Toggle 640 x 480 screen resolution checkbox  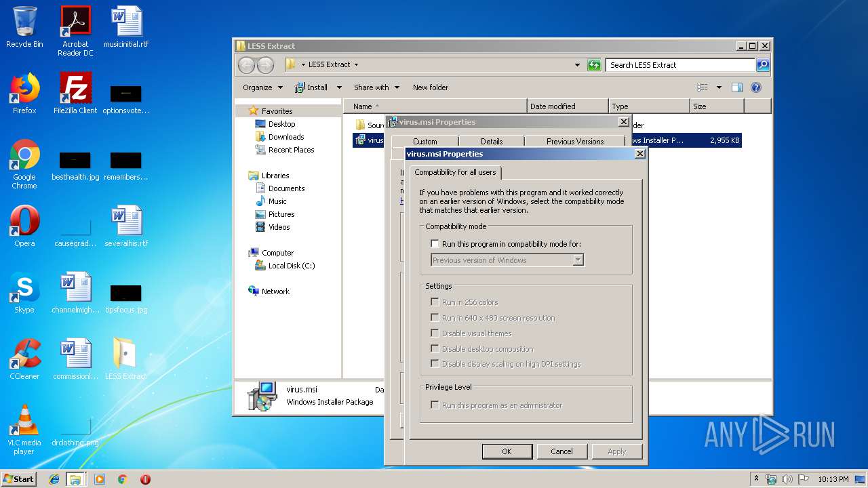tap(435, 318)
